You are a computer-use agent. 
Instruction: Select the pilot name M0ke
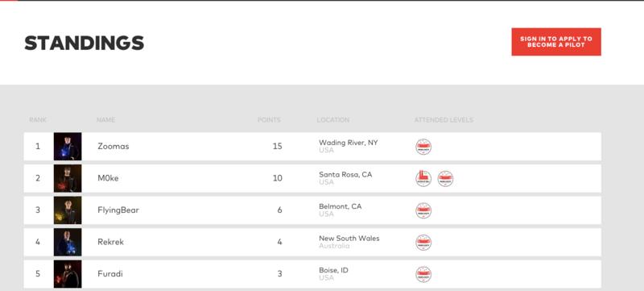click(x=108, y=178)
